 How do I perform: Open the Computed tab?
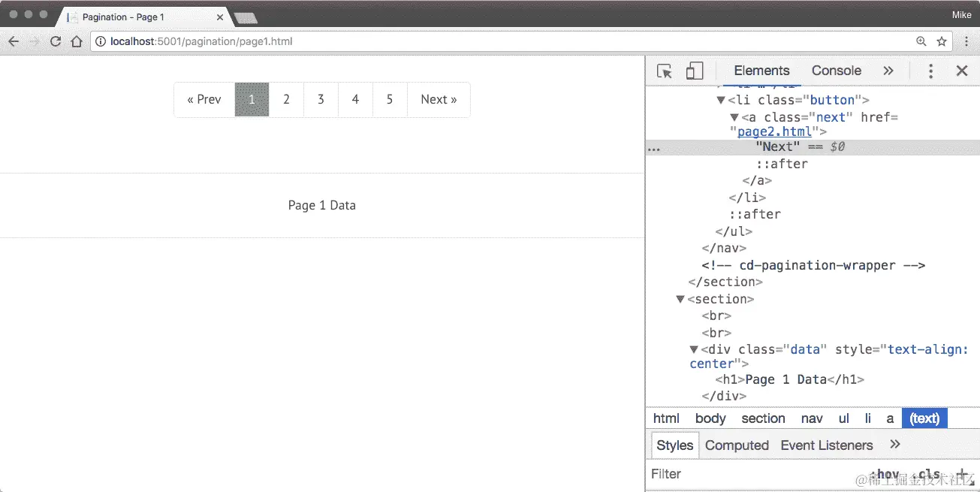[x=737, y=445]
